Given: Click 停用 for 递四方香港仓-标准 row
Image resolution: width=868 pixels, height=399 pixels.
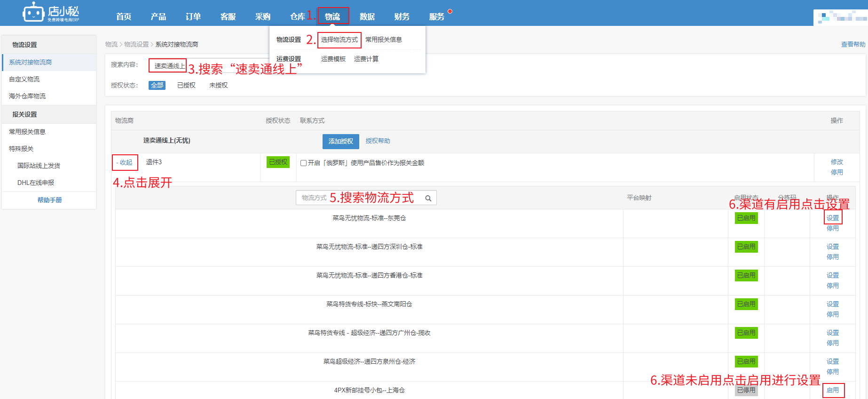Looking at the screenshot, I should point(833,286).
